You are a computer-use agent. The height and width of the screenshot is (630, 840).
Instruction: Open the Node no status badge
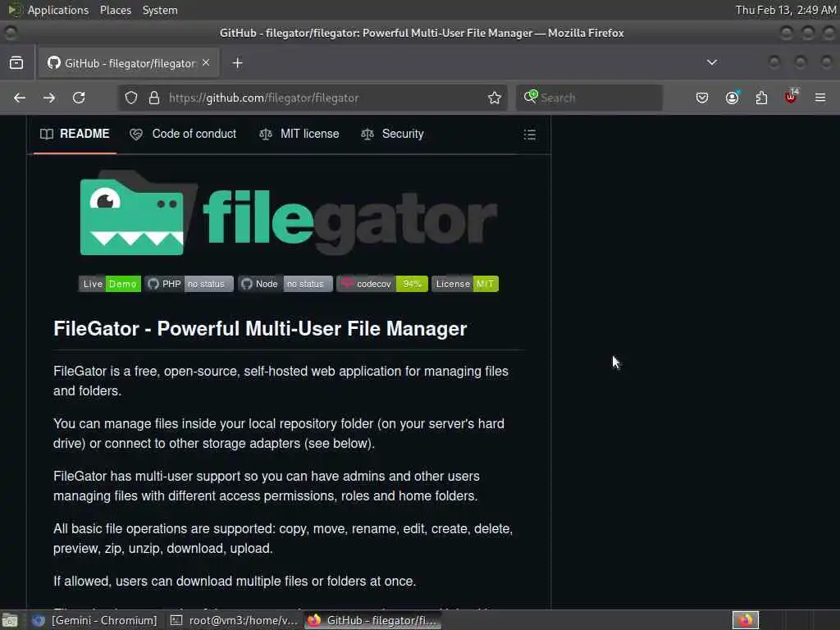tap(285, 284)
